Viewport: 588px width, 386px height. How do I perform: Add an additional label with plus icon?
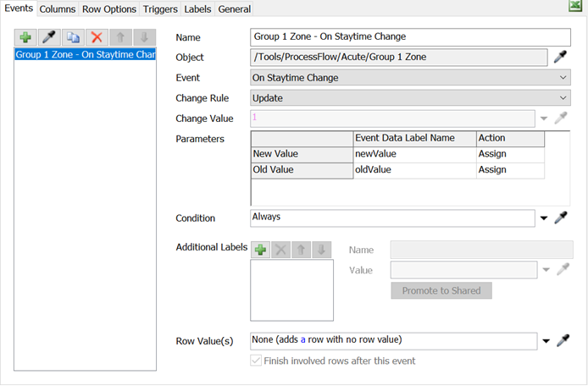tap(261, 250)
